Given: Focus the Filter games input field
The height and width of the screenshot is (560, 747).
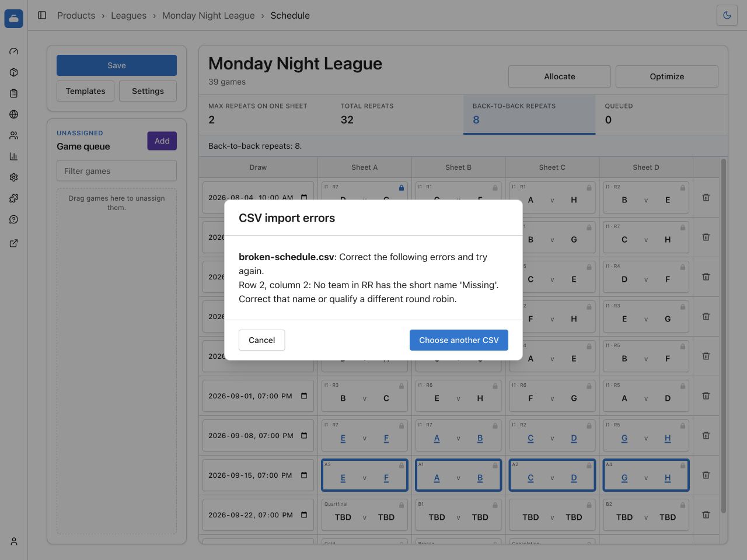Looking at the screenshot, I should click(117, 171).
